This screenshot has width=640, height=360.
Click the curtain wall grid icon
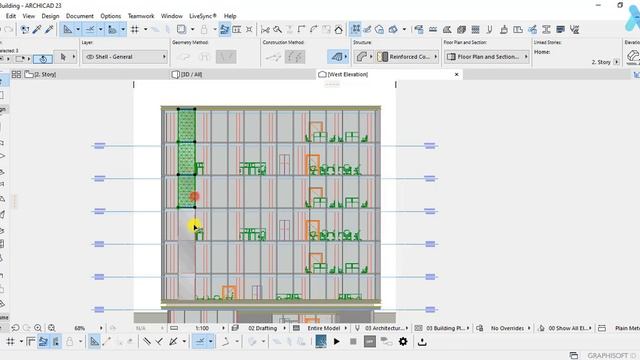[x=476, y=29]
